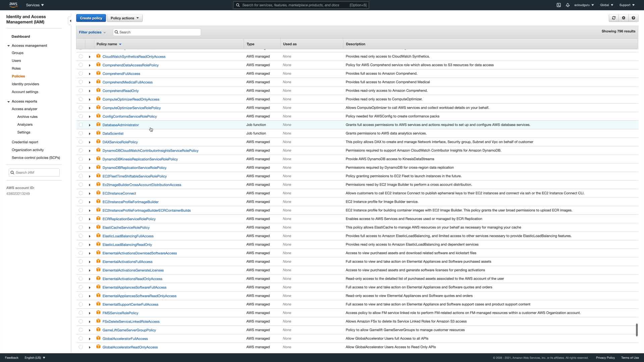Select the DatabaseAdministrator policy radio button
This screenshot has height=362, width=644.
[x=81, y=125]
